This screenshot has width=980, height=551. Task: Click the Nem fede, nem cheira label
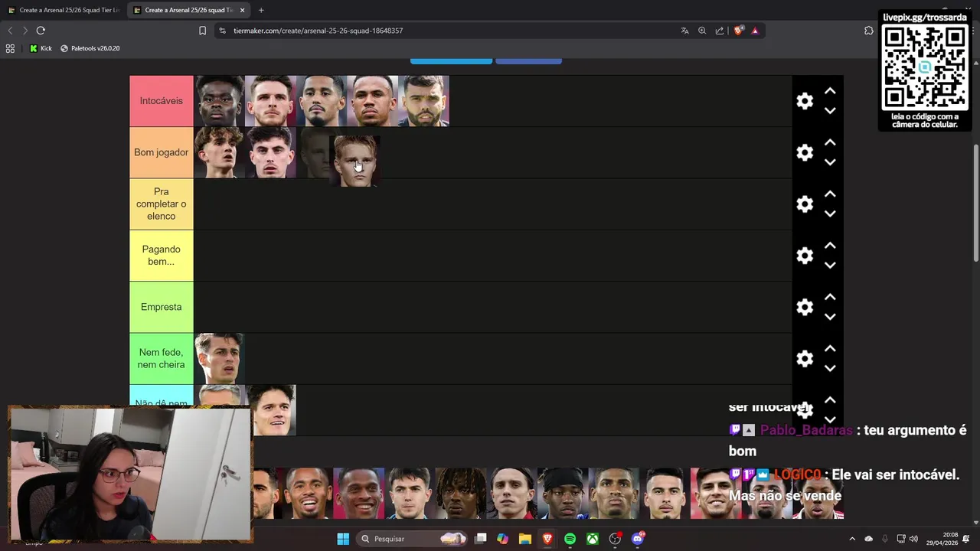click(x=162, y=358)
